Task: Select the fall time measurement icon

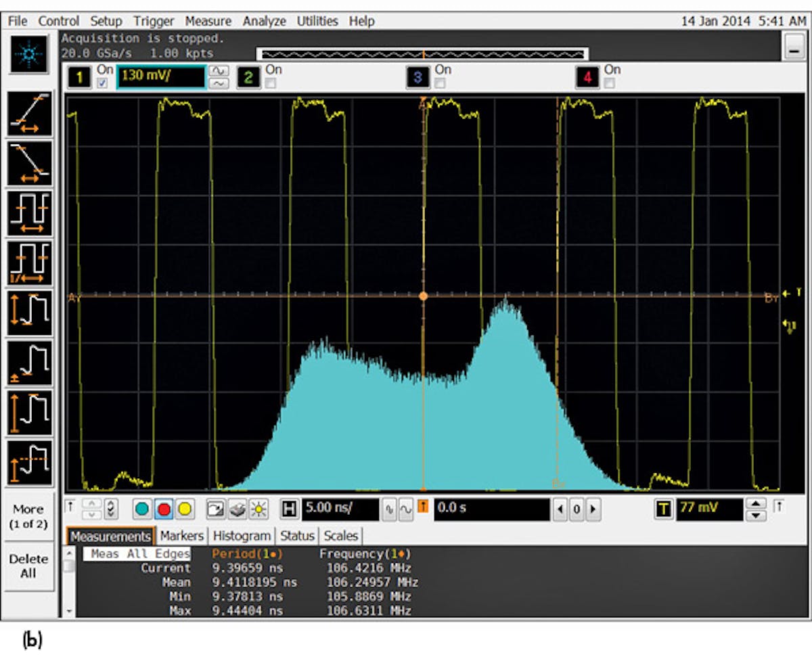Action: [x=30, y=162]
